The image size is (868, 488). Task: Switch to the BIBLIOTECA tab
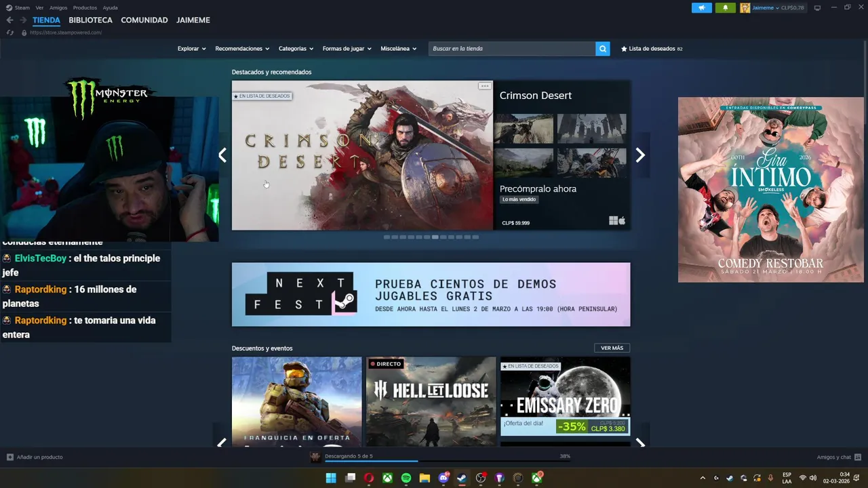point(90,20)
